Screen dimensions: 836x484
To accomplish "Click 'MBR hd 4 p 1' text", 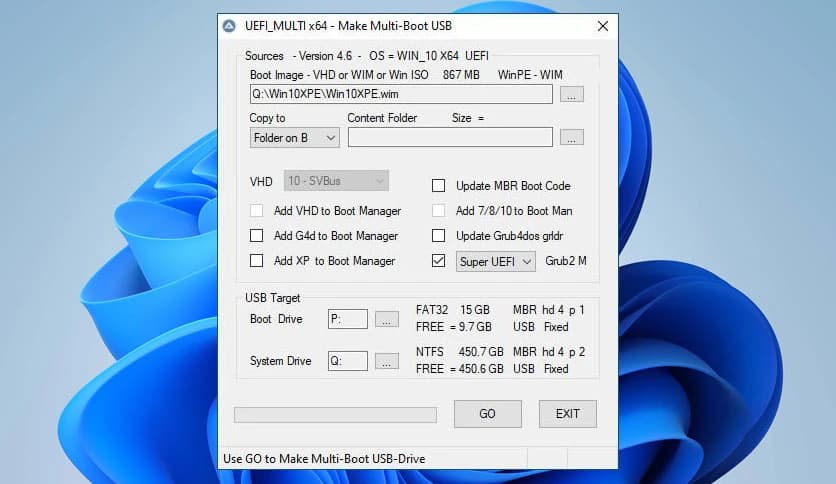I will (x=549, y=310).
